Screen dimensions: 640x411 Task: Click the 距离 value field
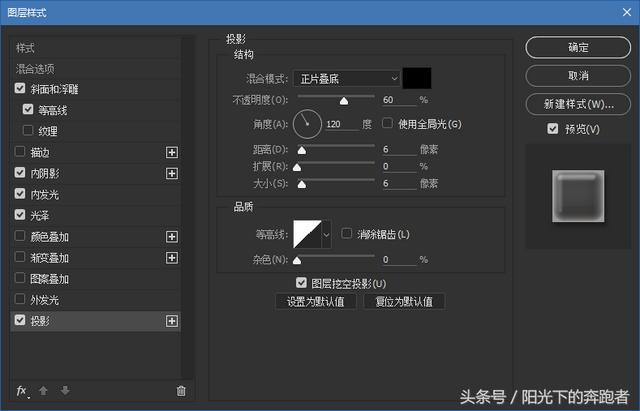[398, 149]
